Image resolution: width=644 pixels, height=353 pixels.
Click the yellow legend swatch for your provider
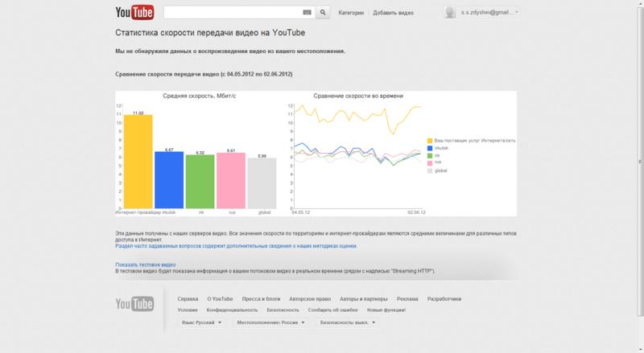[x=430, y=141]
